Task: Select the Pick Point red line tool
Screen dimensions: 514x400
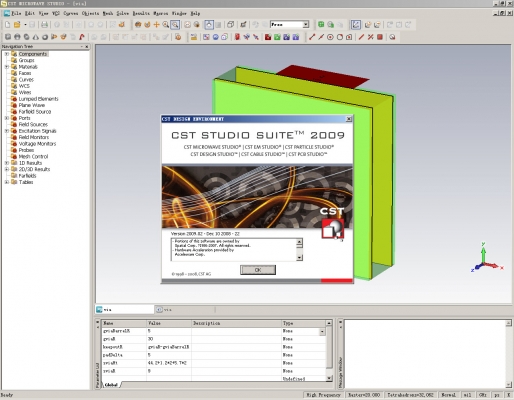Action: [x=312, y=37]
